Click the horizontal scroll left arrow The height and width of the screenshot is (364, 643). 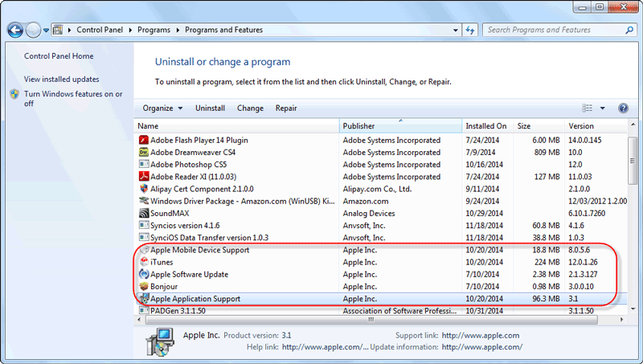(139, 319)
